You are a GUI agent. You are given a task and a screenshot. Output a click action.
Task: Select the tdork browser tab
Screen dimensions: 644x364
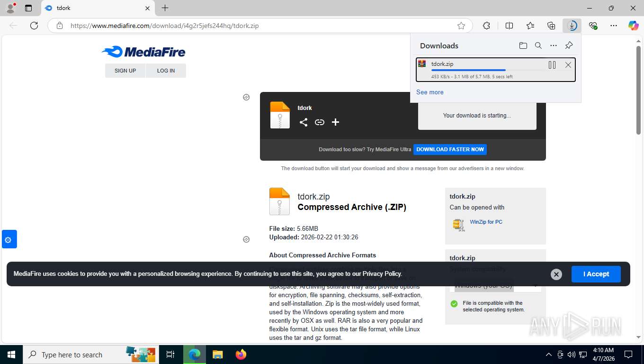pos(97,8)
